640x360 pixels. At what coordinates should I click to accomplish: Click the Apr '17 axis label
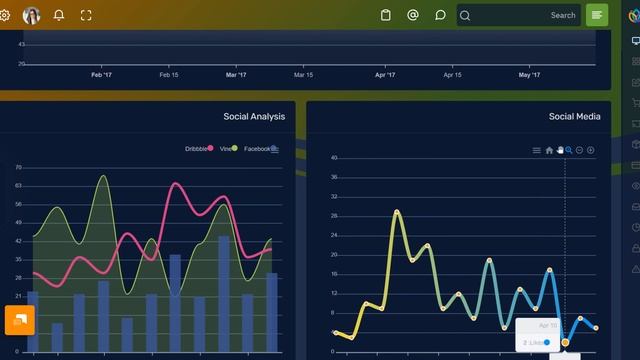(385, 75)
